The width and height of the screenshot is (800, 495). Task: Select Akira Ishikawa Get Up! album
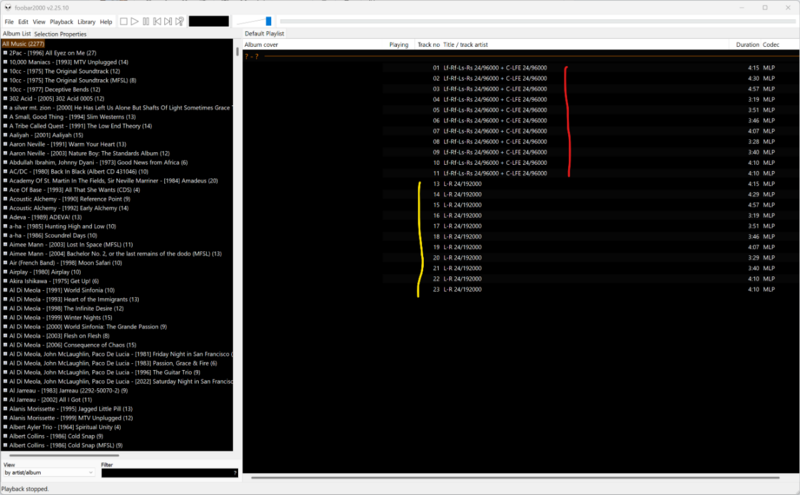[x=54, y=281]
